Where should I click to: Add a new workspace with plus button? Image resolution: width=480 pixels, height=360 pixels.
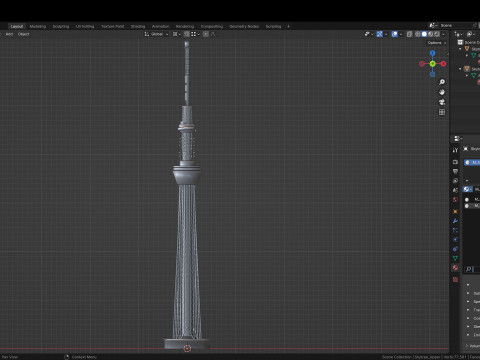pyautogui.click(x=288, y=26)
